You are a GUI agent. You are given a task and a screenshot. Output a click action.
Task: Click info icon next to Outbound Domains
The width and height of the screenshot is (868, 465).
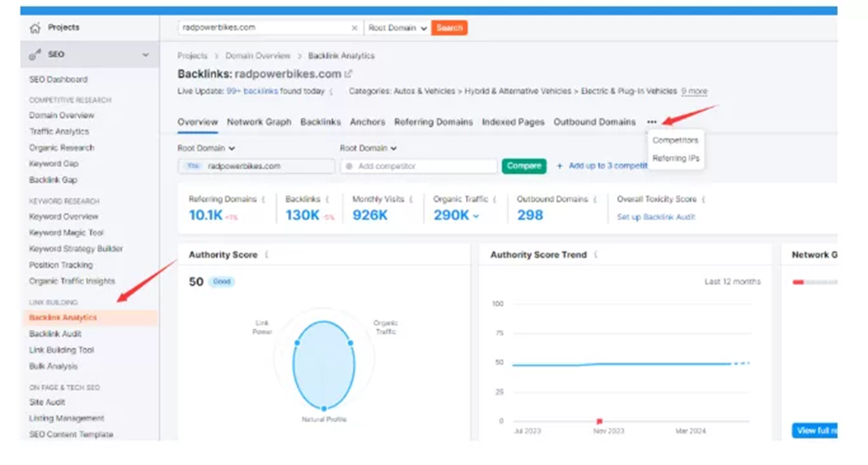pyautogui.click(x=595, y=199)
